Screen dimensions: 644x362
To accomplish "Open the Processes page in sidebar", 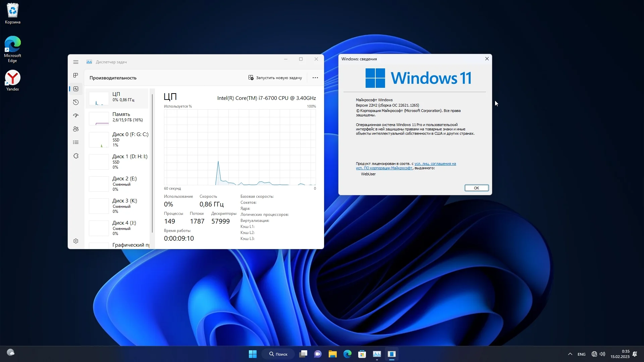I will click(x=76, y=75).
